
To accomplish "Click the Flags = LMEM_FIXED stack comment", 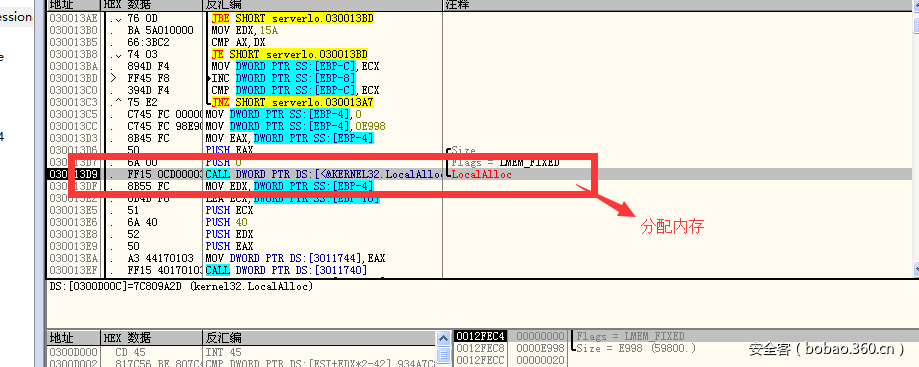I will (x=630, y=337).
